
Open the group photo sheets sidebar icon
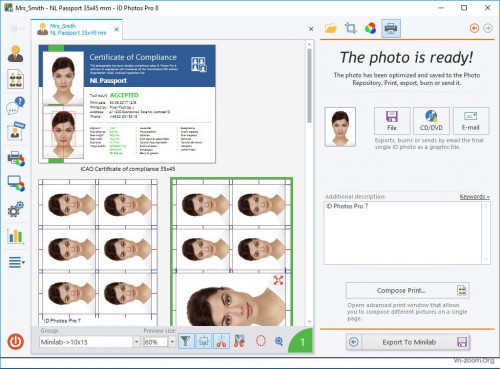16,79
